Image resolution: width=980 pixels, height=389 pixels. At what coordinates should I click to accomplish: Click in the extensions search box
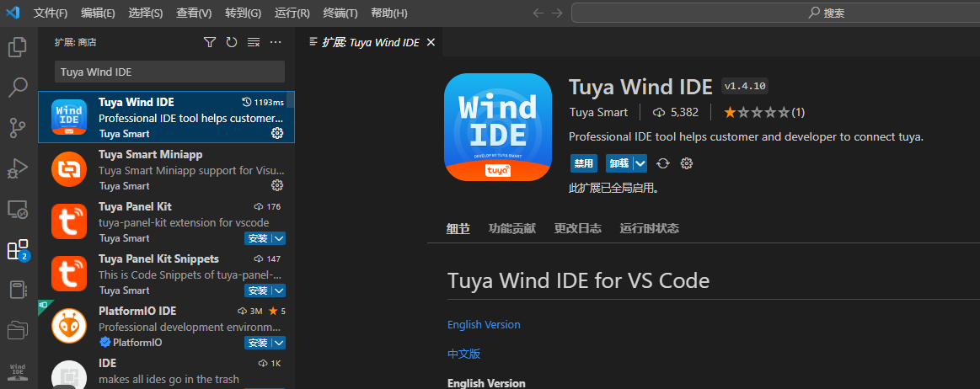point(169,72)
